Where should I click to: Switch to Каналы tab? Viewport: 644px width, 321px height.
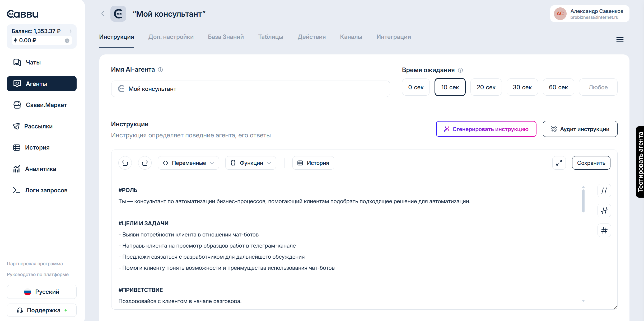pos(351,37)
